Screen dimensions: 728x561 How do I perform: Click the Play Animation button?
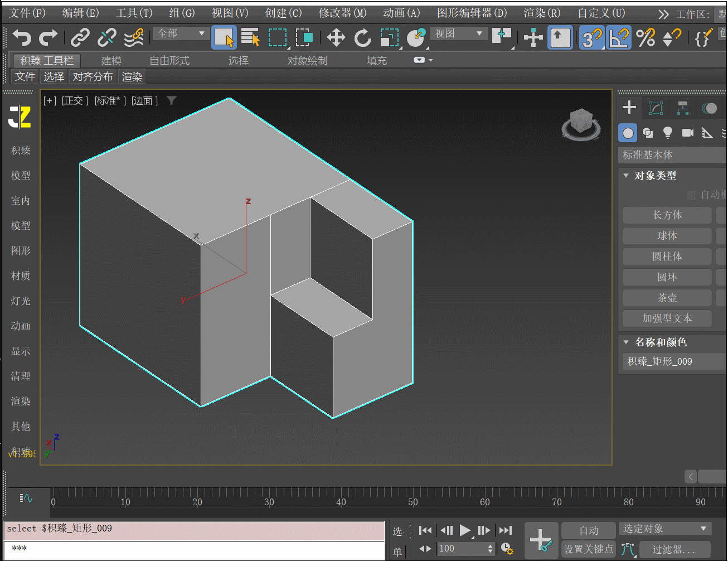point(465,530)
